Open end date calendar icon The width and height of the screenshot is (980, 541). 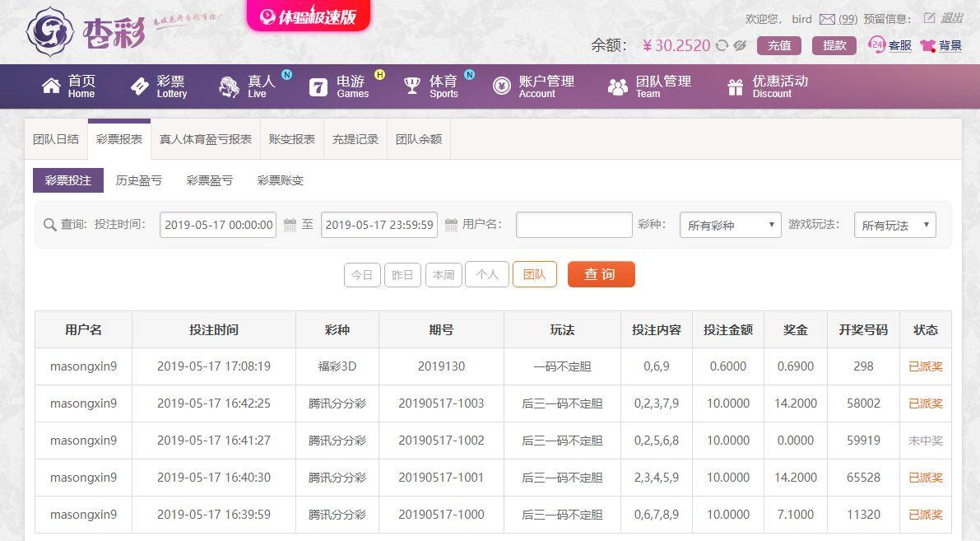(451, 225)
